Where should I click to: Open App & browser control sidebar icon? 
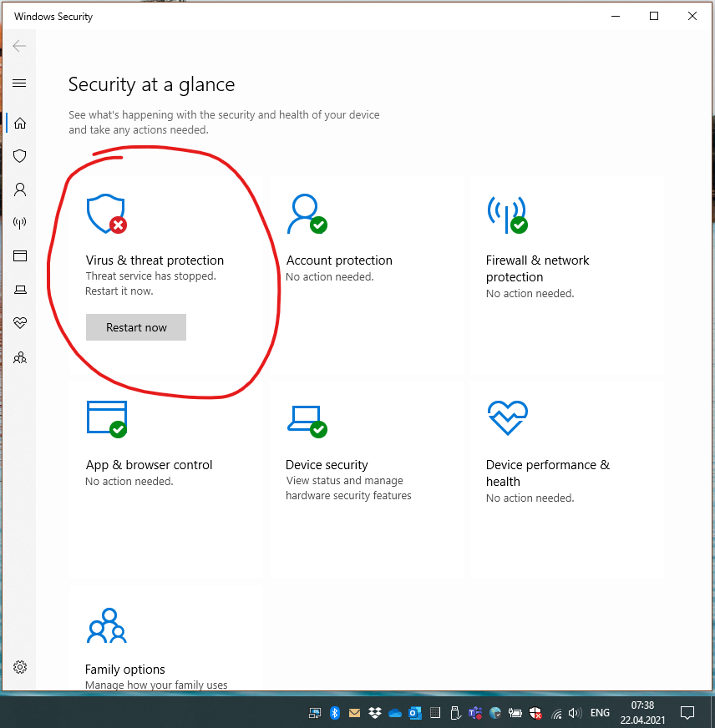pos(20,255)
